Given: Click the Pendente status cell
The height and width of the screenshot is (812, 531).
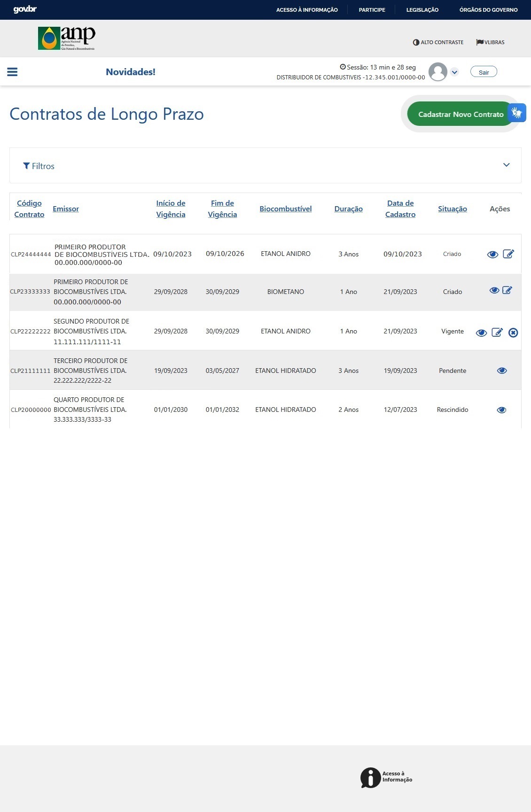Looking at the screenshot, I should [453, 371].
